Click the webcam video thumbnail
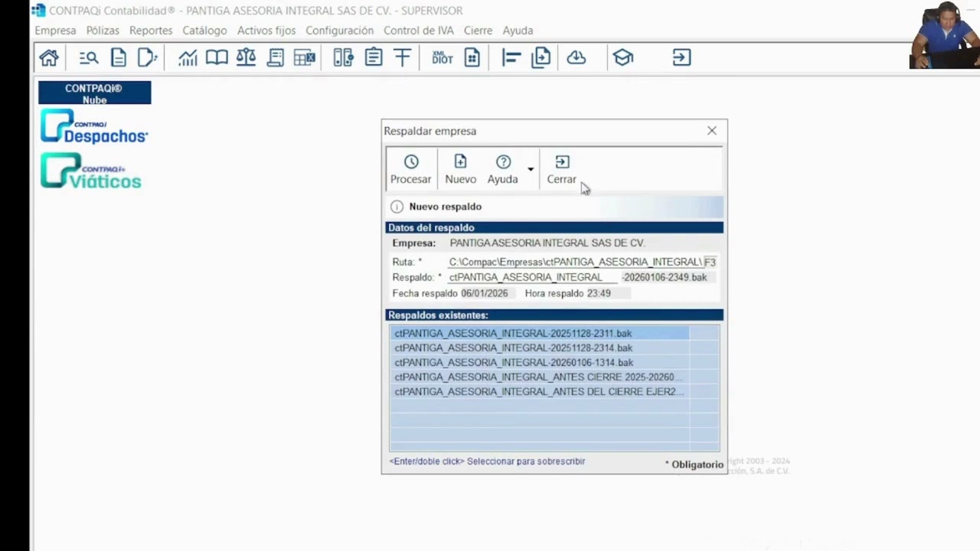 (x=945, y=34)
